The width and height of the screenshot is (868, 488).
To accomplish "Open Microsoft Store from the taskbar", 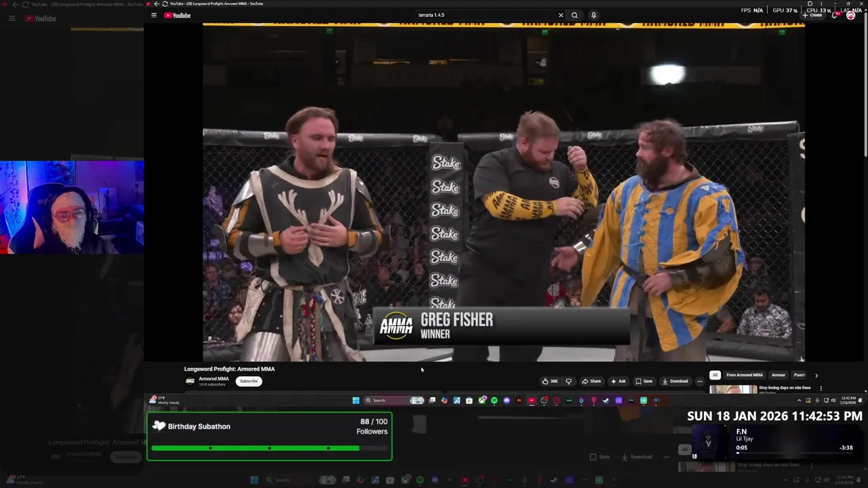I will [469, 401].
